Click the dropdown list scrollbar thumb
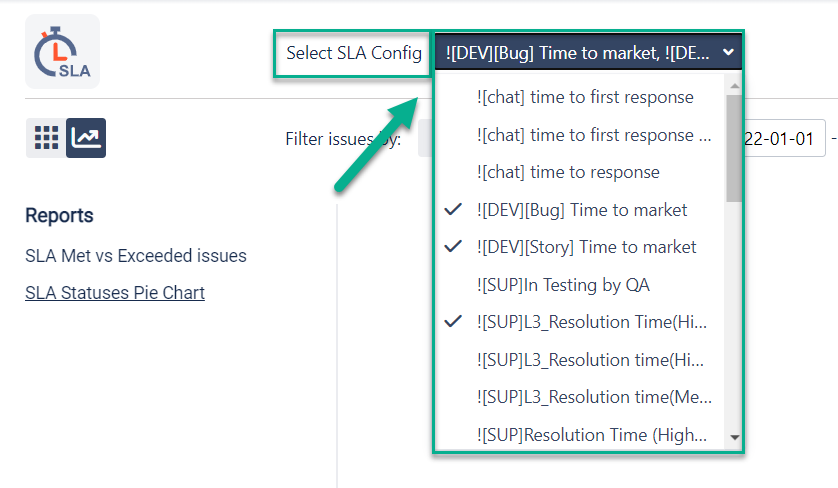Viewport: 838px width, 488px height. coord(734,150)
